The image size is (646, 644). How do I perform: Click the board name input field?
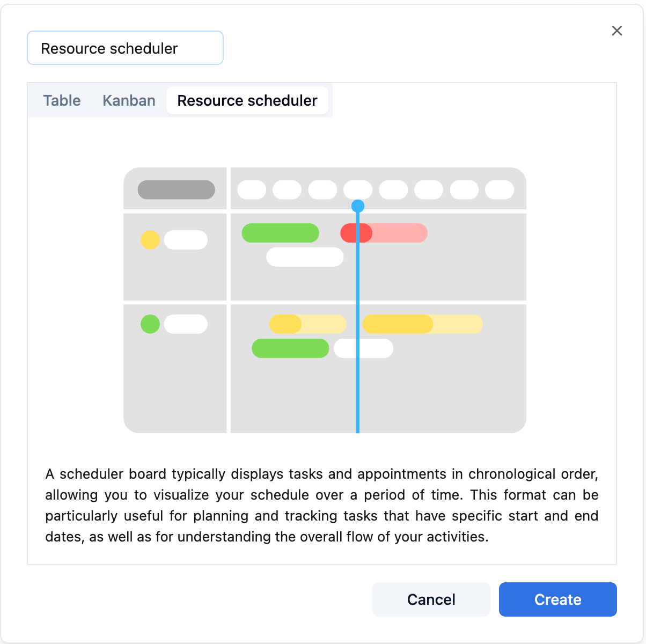(x=125, y=48)
